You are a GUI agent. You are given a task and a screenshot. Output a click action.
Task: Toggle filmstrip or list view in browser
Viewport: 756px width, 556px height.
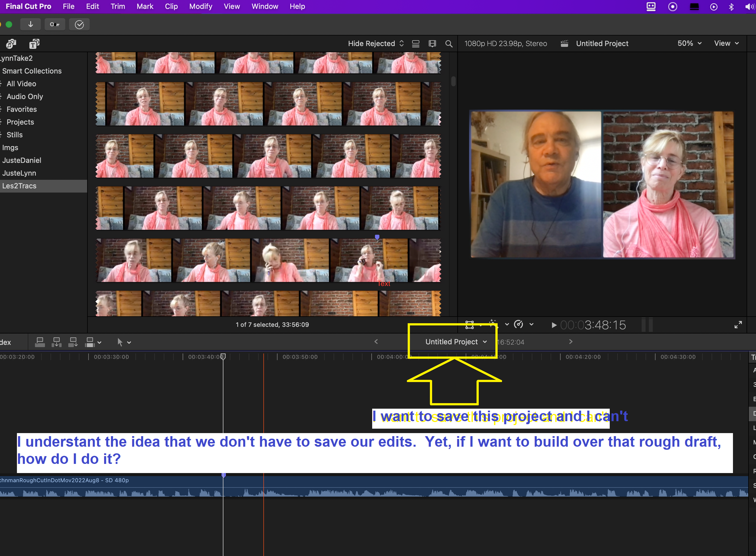[416, 44]
